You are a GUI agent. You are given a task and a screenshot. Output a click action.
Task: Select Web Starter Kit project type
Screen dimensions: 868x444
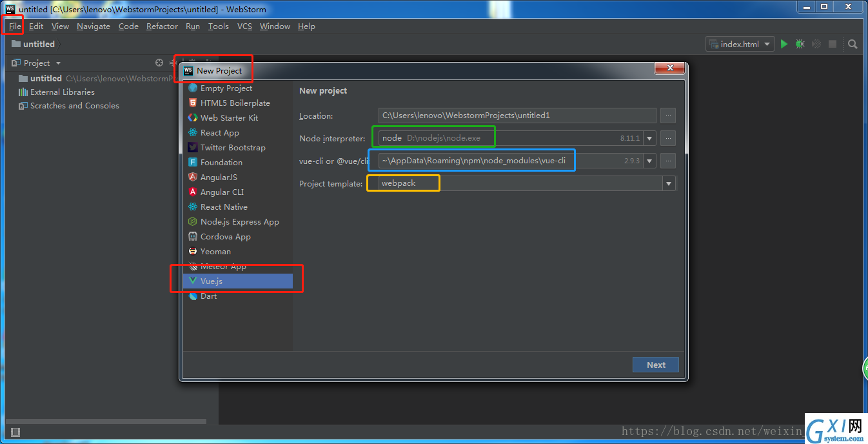[x=238, y=118]
